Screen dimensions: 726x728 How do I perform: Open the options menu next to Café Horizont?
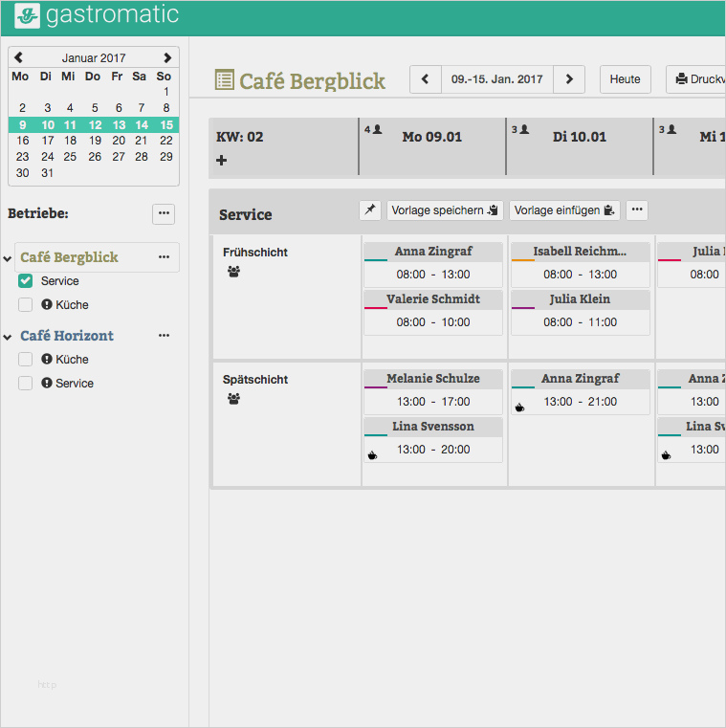[x=164, y=335]
